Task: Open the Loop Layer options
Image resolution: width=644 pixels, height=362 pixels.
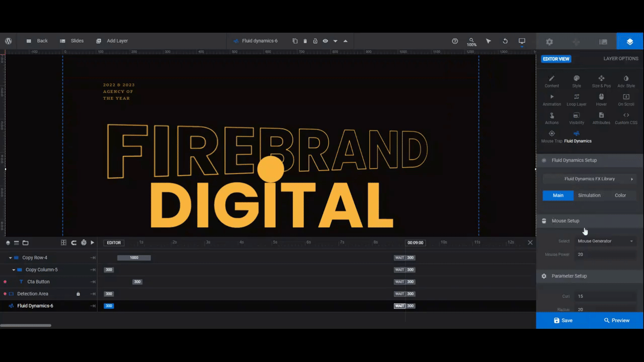Action: [x=577, y=100]
